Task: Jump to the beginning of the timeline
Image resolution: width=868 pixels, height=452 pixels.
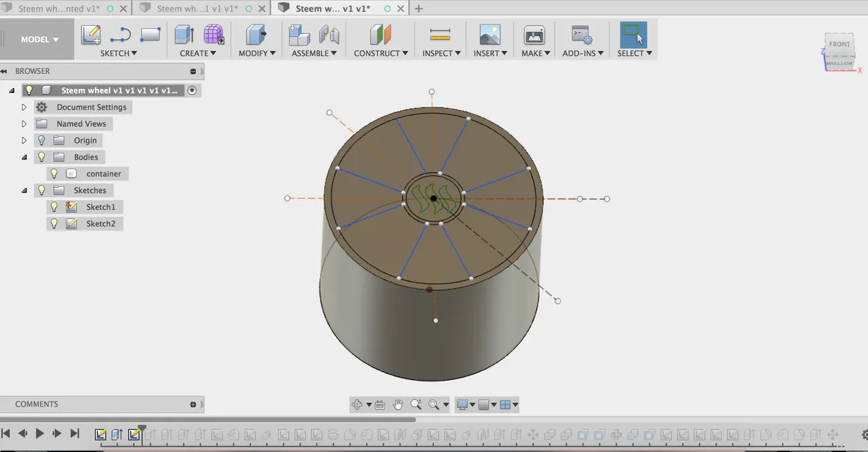Action: [5, 434]
